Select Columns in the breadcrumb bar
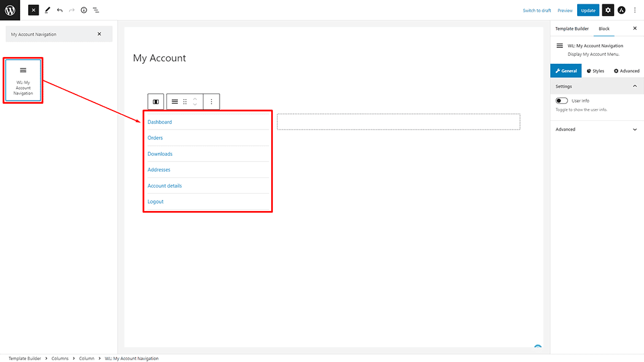644x362 pixels. point(60,358)
